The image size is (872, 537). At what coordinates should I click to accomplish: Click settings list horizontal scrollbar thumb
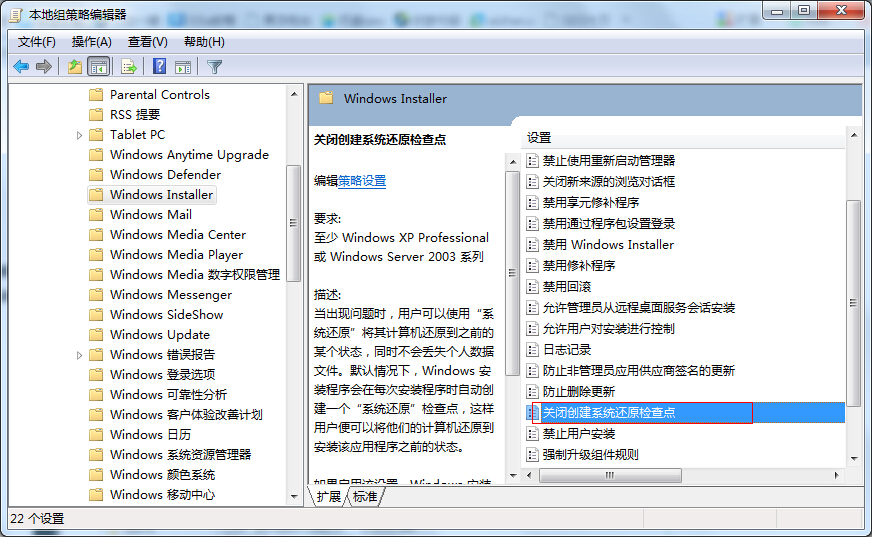pos(610,475)
